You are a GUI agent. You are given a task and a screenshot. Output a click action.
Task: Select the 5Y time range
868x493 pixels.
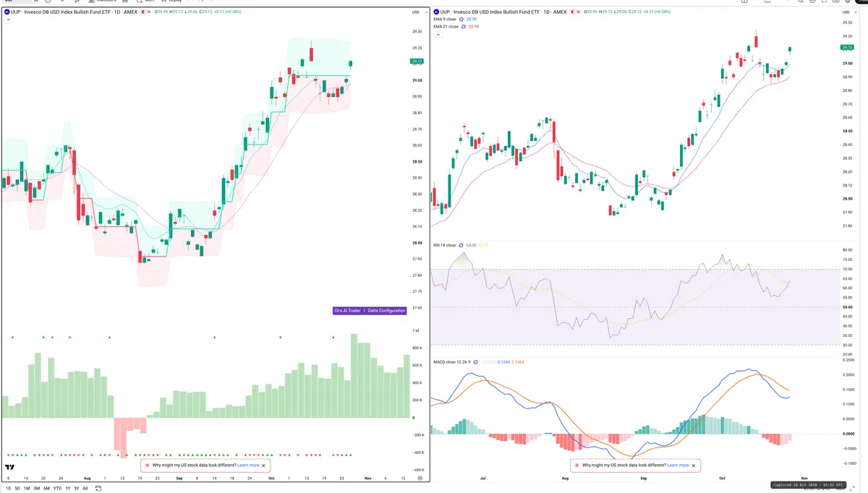tap(77, 489)
